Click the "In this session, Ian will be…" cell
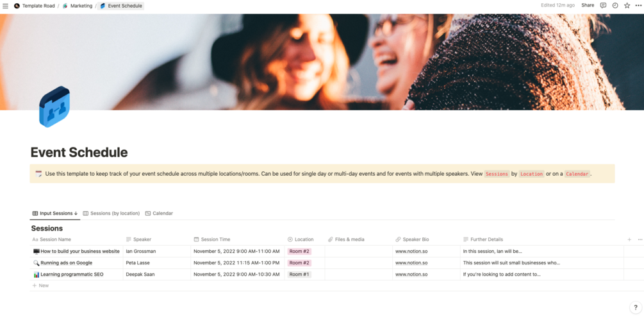The height and width of the screenshot is (317, 644). click(x=542, y=251)
